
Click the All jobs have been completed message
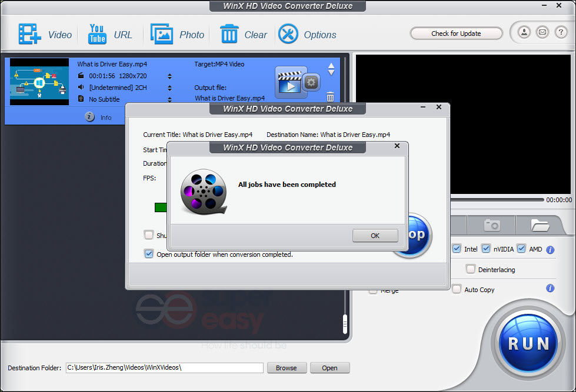tap(287, 185)
